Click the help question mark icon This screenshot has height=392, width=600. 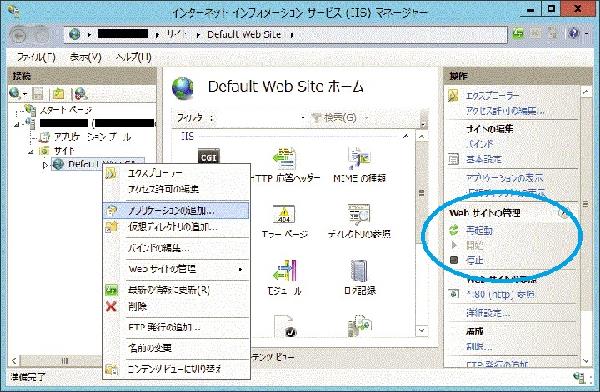pos(573,34)
